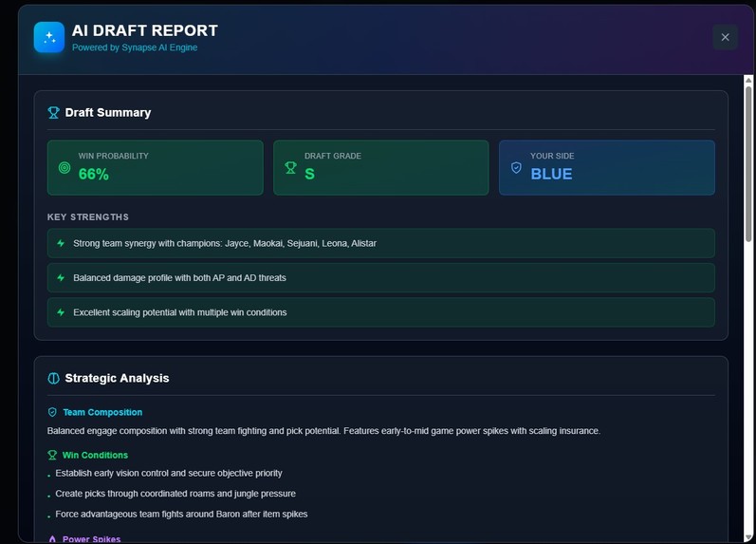756x544 pixels.
Task: Click the balanced damage profile strength row
Action: click(381, 277)
